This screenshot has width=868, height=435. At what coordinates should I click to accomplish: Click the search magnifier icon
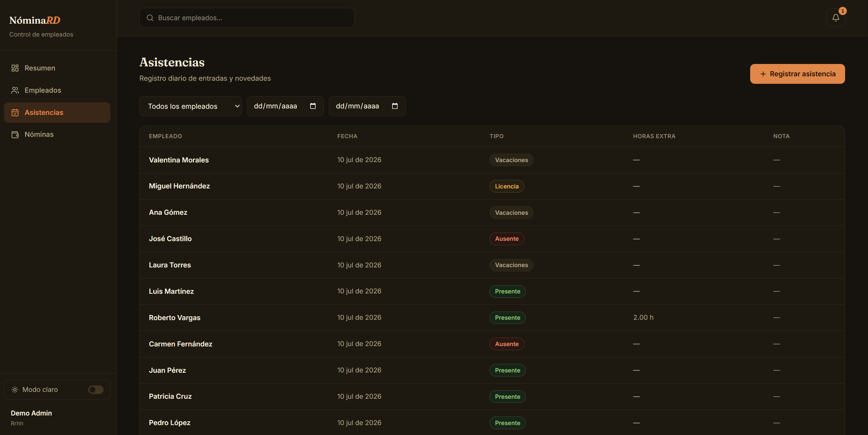150,18
